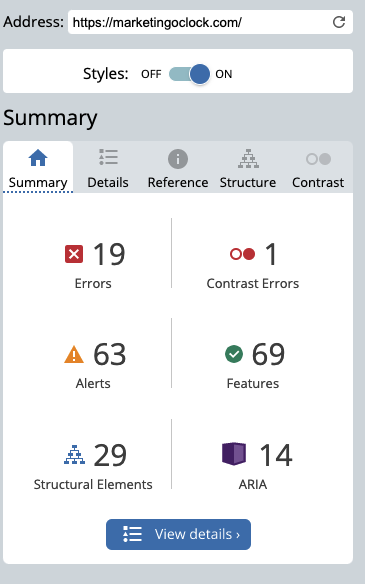Switch to the Details tab

108,167
